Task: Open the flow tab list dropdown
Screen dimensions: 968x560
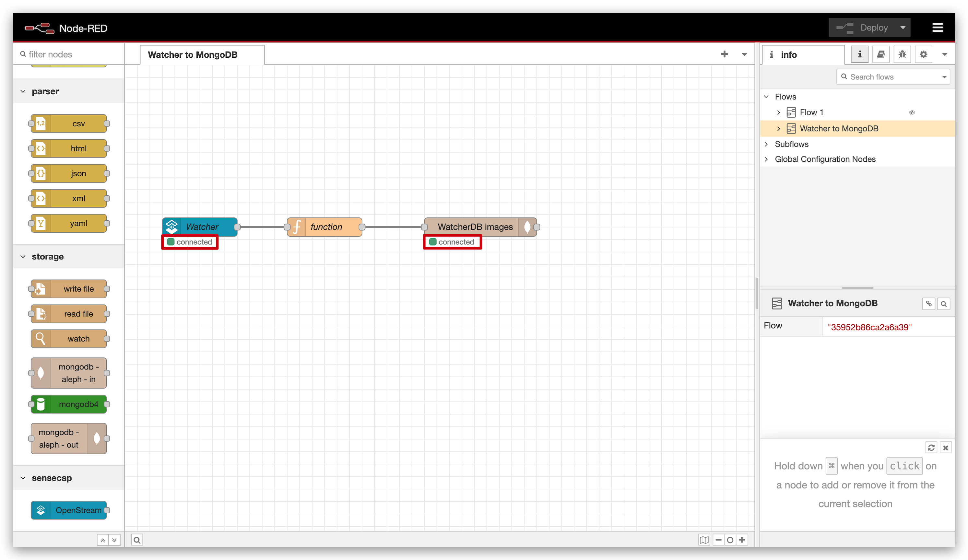Action: [744, 54]
